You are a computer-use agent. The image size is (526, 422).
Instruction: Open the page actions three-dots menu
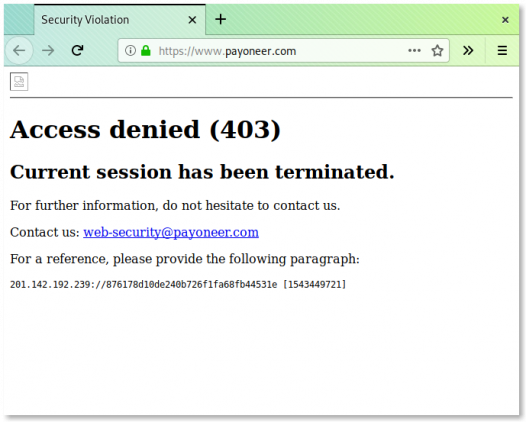[414, 51]
